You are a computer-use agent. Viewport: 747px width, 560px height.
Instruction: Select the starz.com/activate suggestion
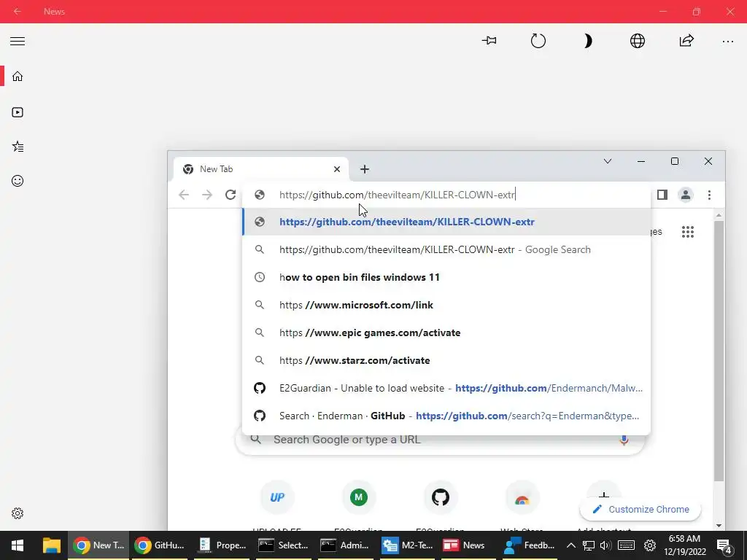446,360
